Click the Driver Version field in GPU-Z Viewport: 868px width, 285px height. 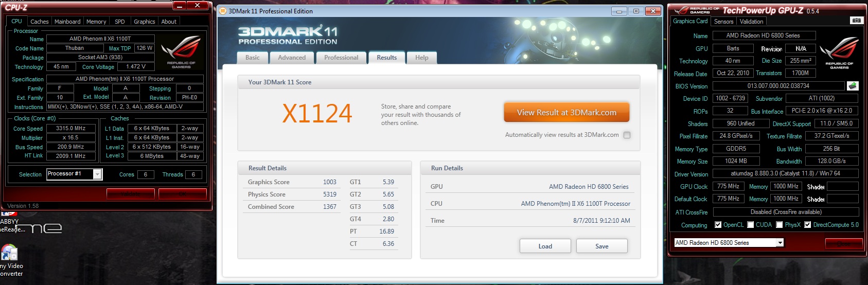(785, 174)
